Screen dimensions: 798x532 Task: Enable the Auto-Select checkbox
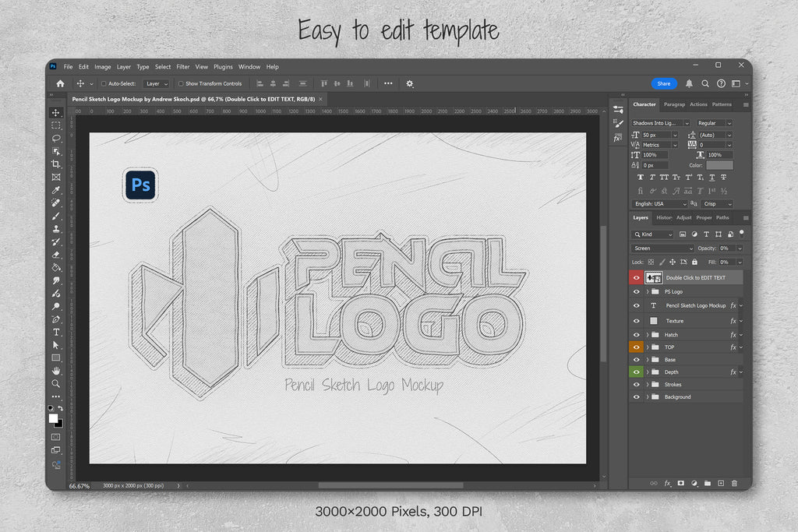coord(104,83)
